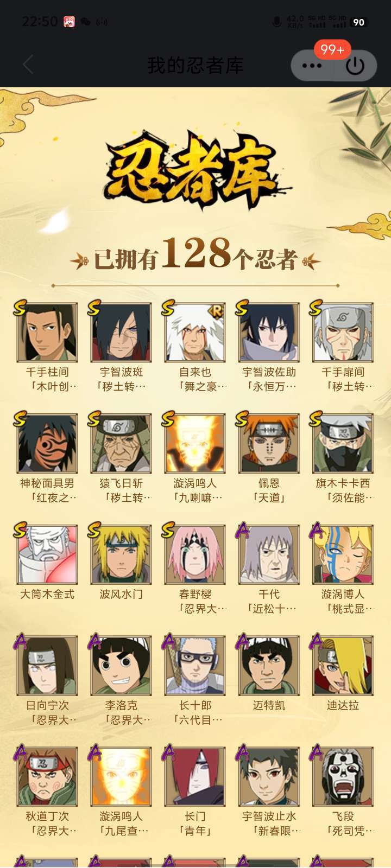Image resolution: width=391 pixels, height=868 pixels.
Task: Open the 漩涡博人 ninja portrait
Action: 343,554
